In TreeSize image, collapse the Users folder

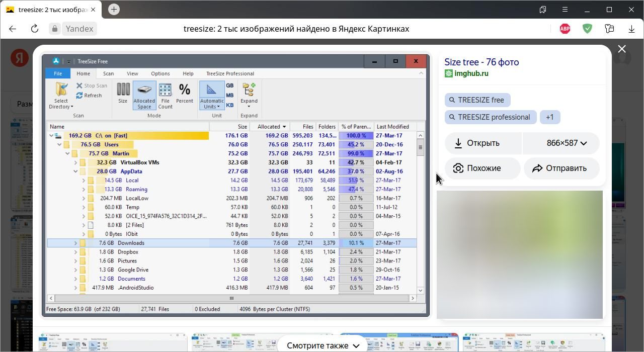point(59,145)
